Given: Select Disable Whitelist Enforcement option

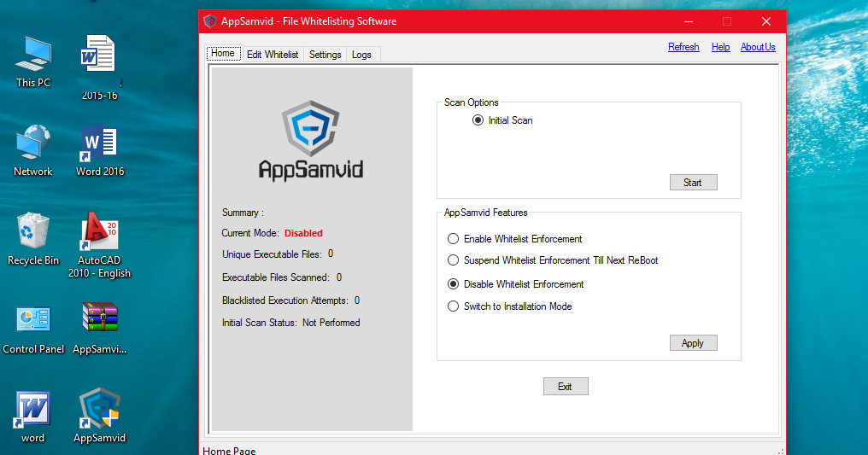Looking at the screenshot, I should pos(453,284).
